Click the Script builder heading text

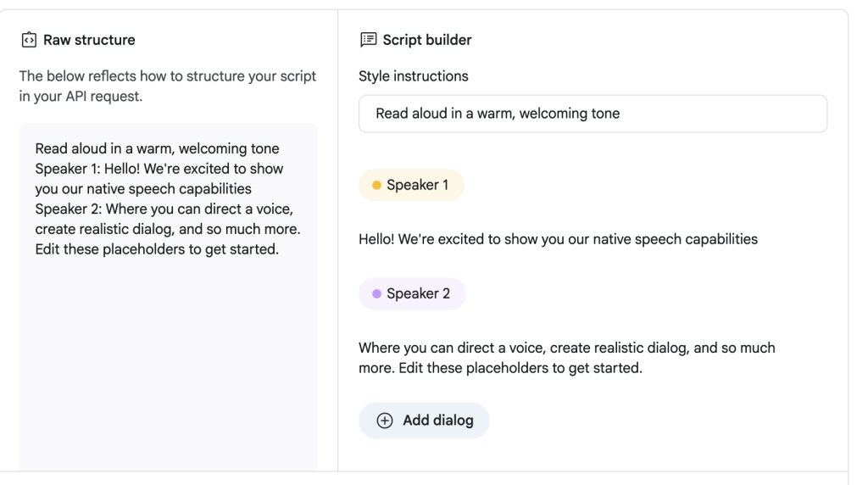(x=426, y=40)
